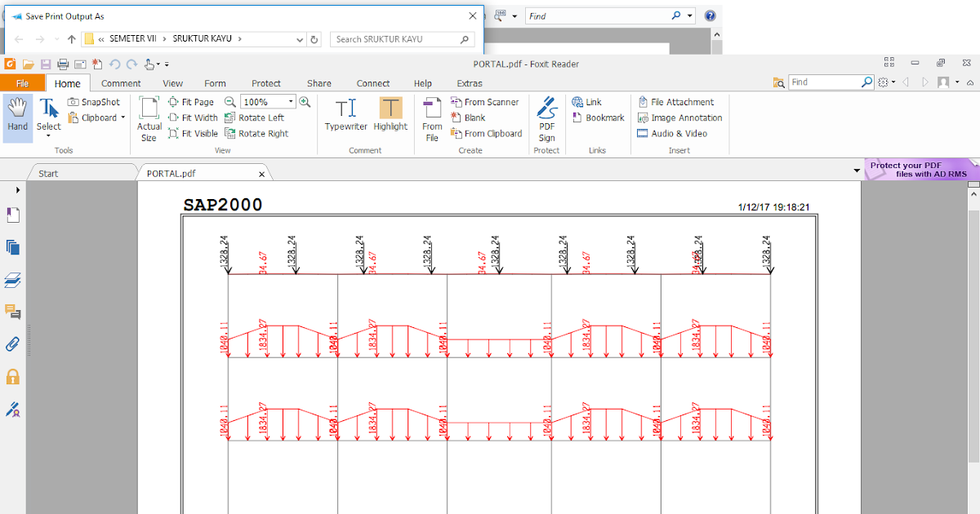This screenshot has width=980, height=514.
Task: Insert an Image Annotation
Action: coord(679,117)
